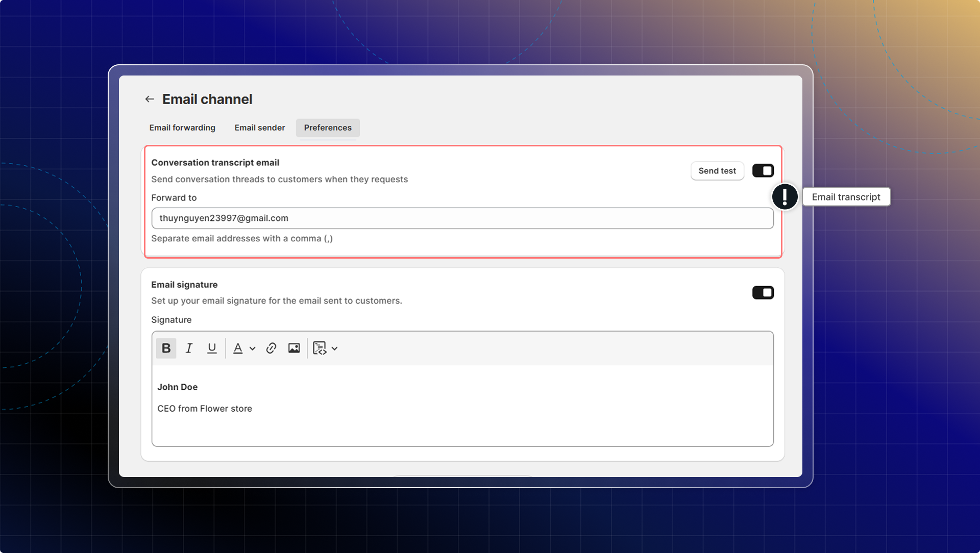Toggle bold formatting in signature editor
The width and height of the screenshot is (980, 553).
166,348
